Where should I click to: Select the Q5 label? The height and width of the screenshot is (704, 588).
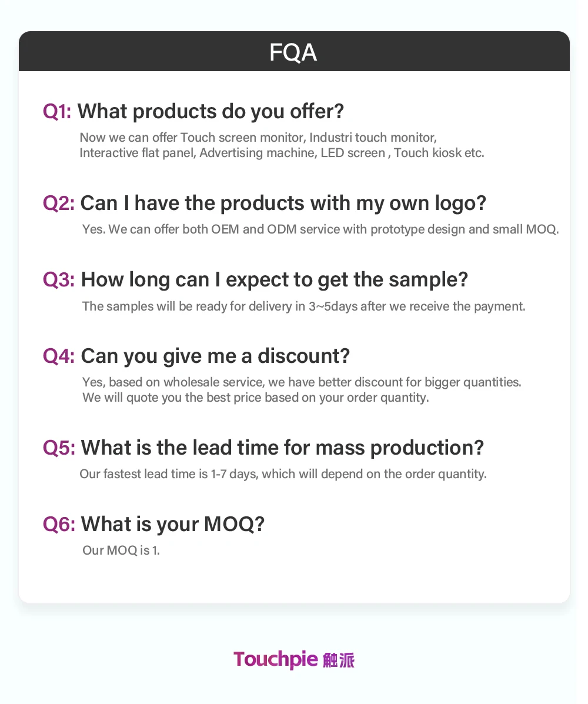coord(59,448)
